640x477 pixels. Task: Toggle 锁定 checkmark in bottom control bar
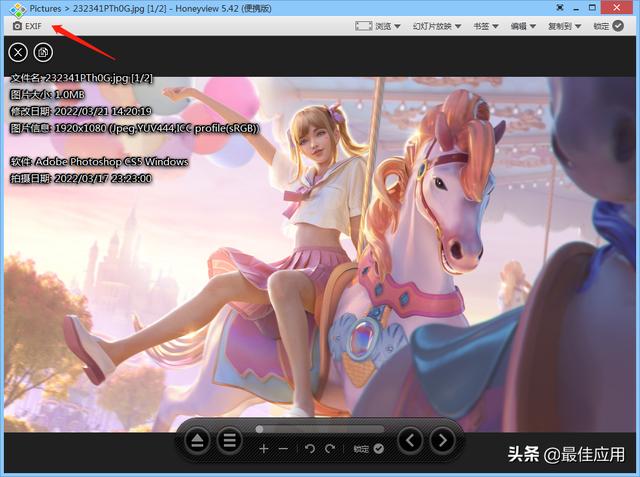[369, 449]
